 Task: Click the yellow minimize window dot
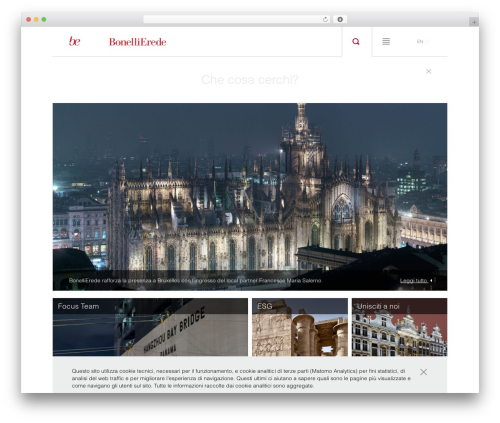36,19
